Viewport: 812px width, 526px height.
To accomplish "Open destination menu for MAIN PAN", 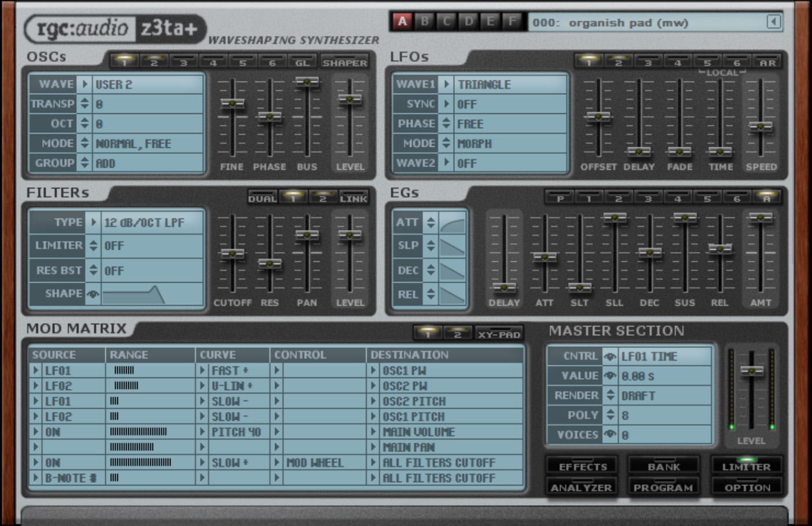I will coord(373,447).
